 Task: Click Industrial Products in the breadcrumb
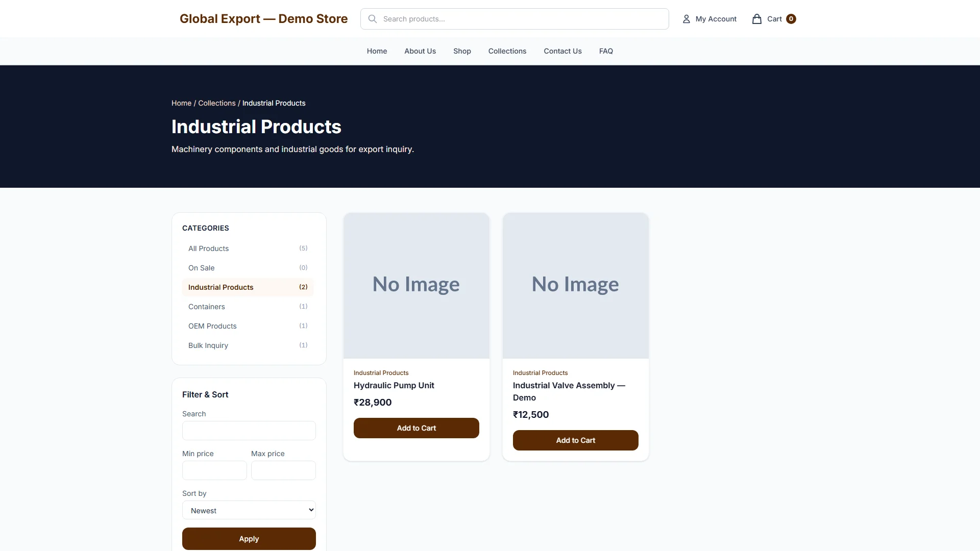click(x=274, y=103)
